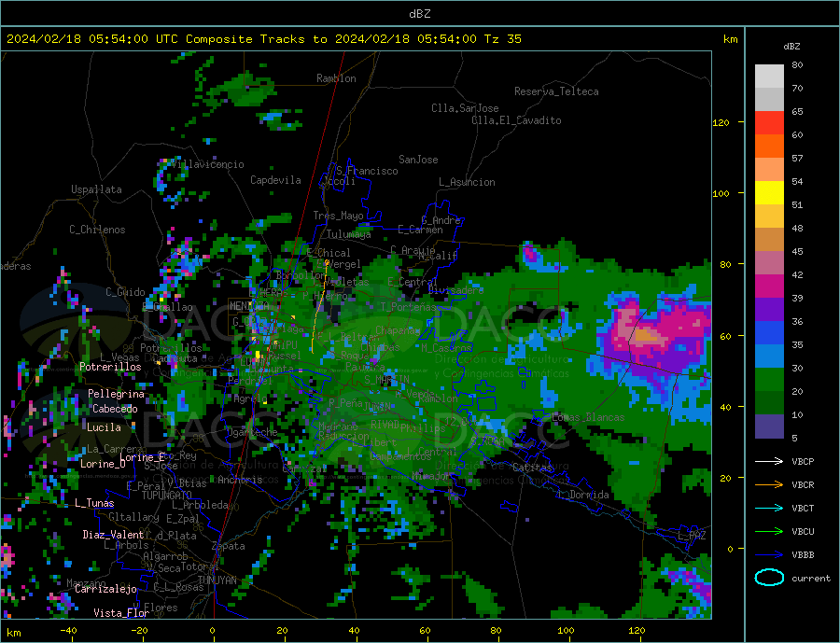
Task: Click the C_Chilenos map label
Action: (97, 230)
